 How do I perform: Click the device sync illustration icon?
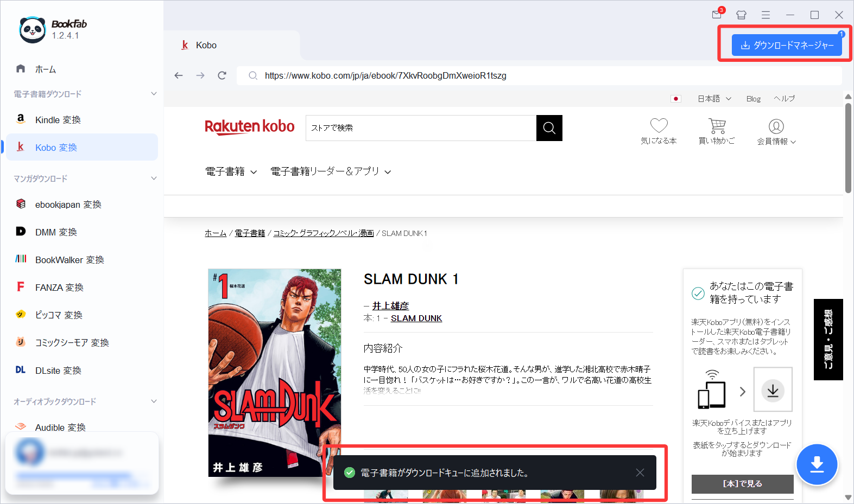pyautogui.click(x=712, y=390)
